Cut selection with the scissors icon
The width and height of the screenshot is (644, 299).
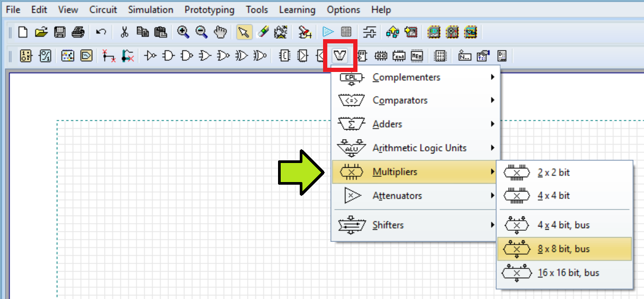pos(124,32)
